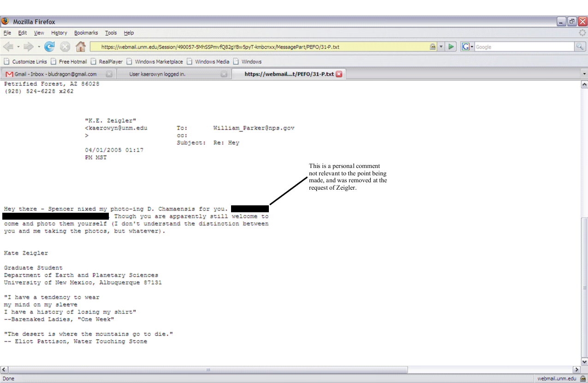The height and width of the screenshot is (383, 588).
Task: Click the horizontal scrollbar right arrow
Action: click(x=576, y=370)
